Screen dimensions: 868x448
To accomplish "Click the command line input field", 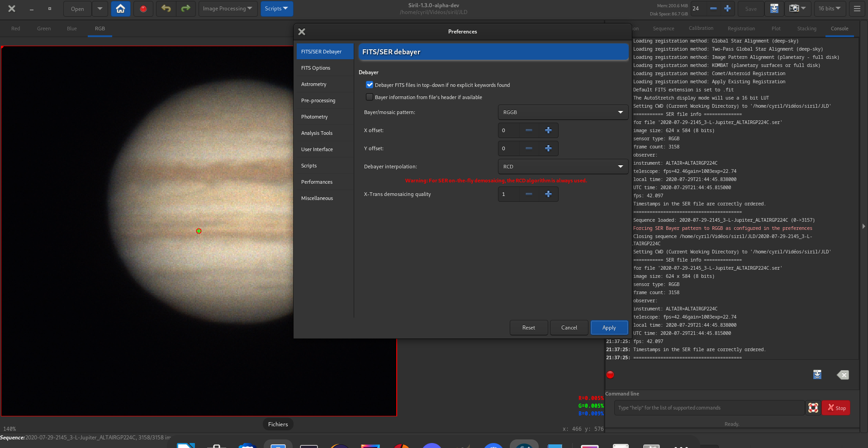I will click(708, 408).
